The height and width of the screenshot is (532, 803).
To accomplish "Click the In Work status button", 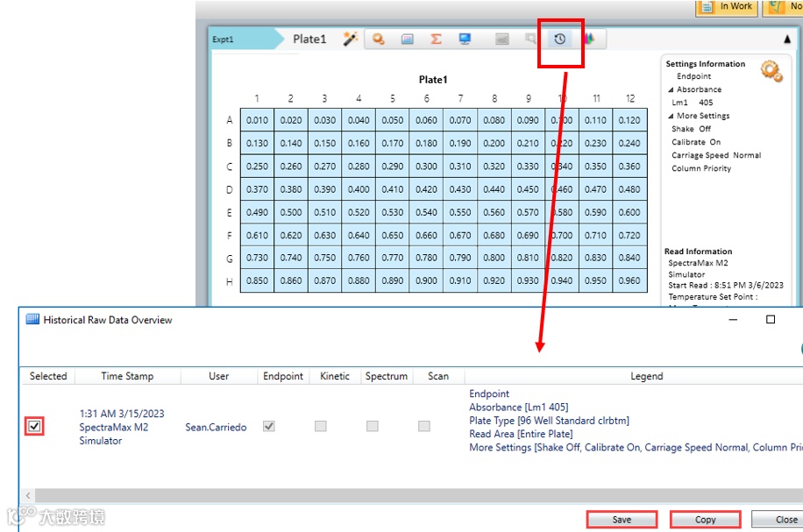I will (x=726, y=7).
